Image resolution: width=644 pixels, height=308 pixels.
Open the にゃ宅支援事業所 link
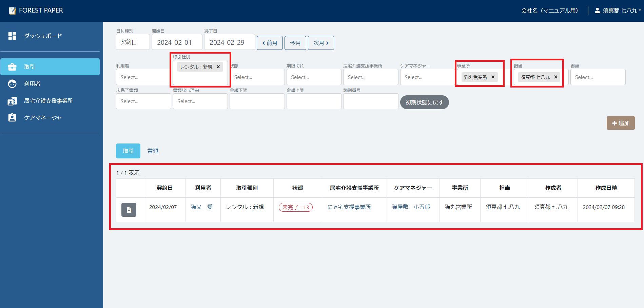pos(349,207)
